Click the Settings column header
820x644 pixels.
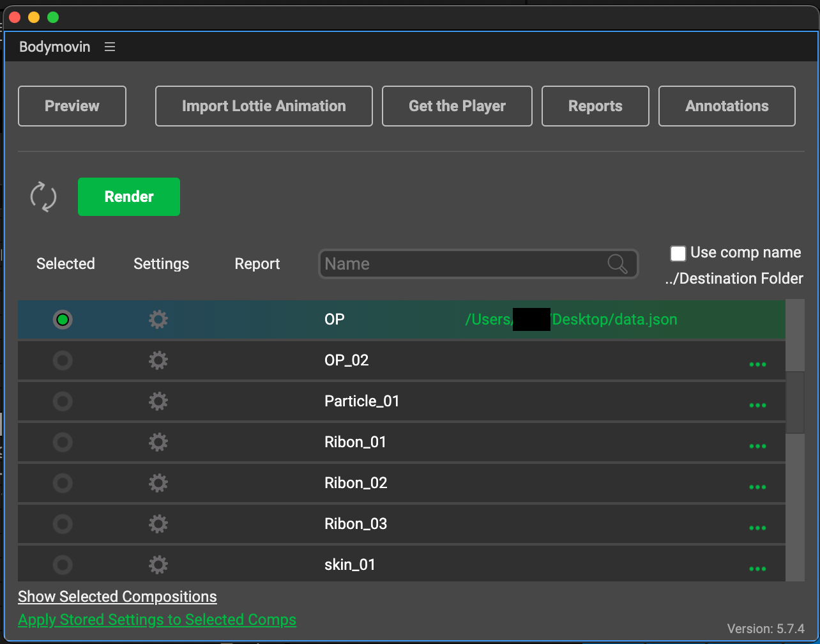[x=162, y=264]
